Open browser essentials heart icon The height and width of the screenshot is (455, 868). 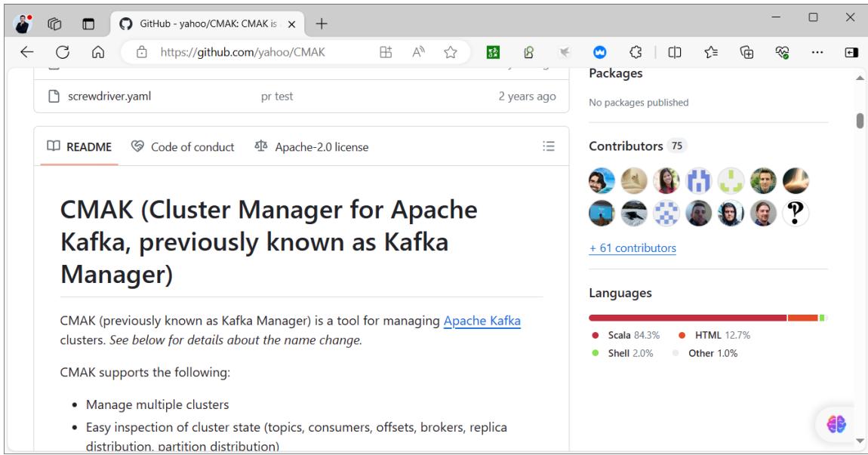click(782, 52)
